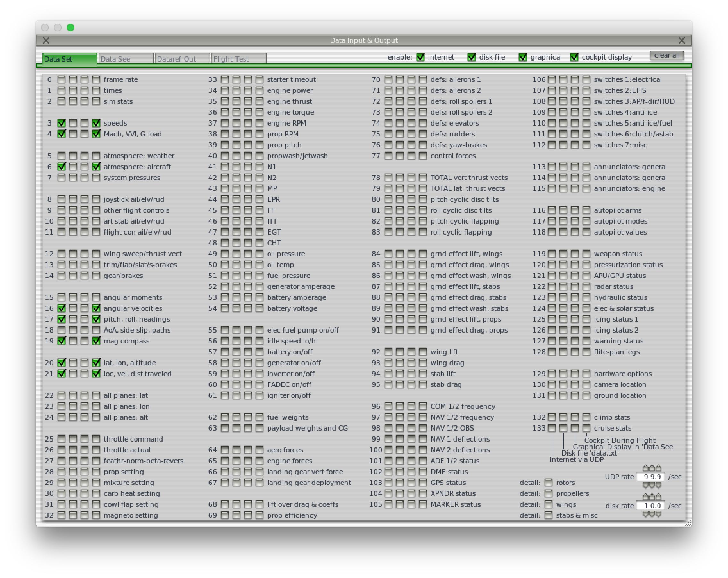
Task: Click the middle up arrow above disk rate
Action: (652, 497)
